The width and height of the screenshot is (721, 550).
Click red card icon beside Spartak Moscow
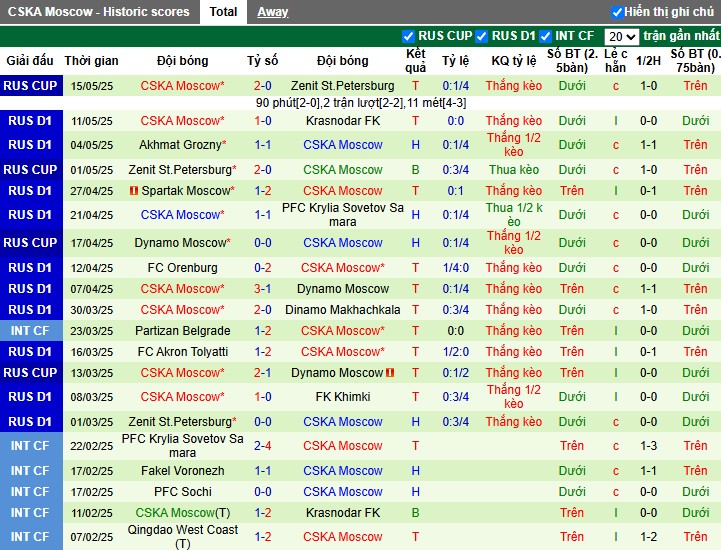[x=134, y=190]
